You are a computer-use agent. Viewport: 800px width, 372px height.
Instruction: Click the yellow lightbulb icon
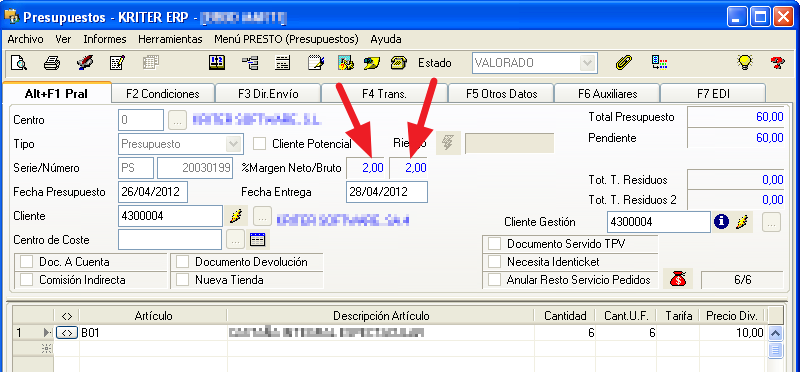[745, 63]
